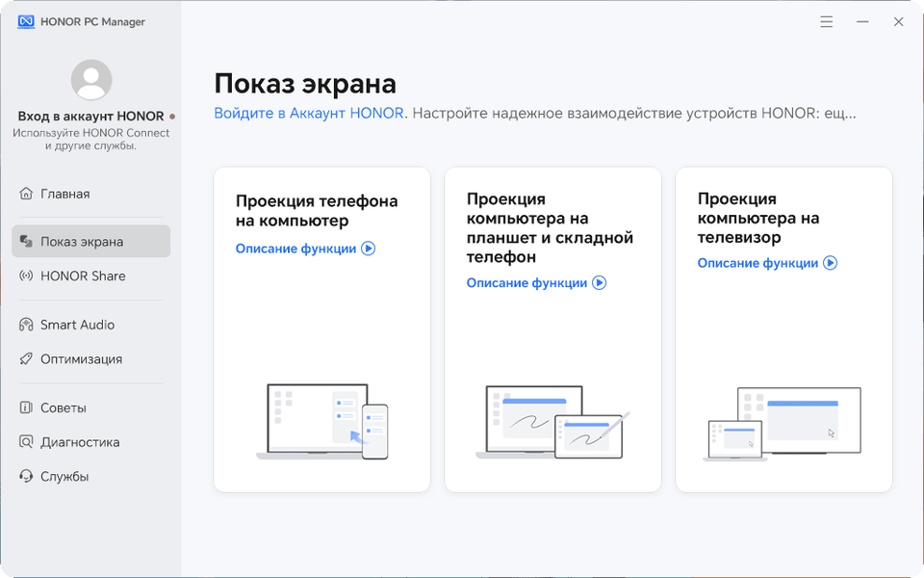Click the Оптимизация rocket icon

(x=26, y=358)
